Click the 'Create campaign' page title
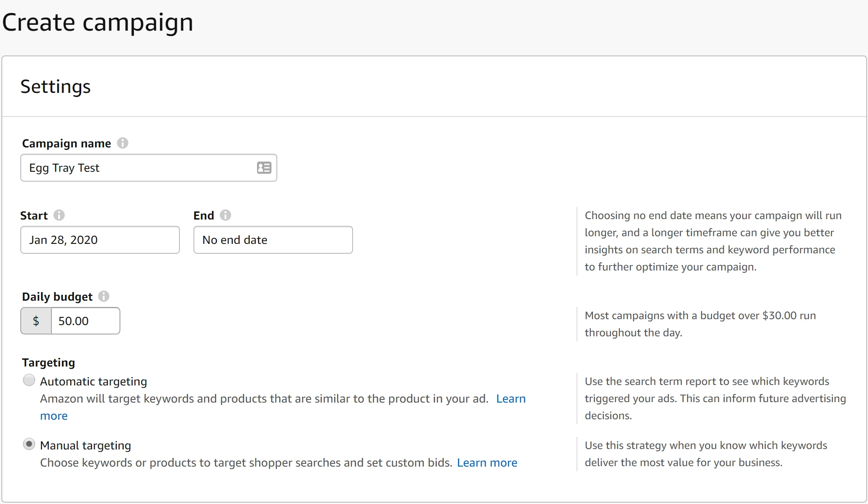Image resolution: width=868 pixels, height=504 pixels. click(98, 23)
